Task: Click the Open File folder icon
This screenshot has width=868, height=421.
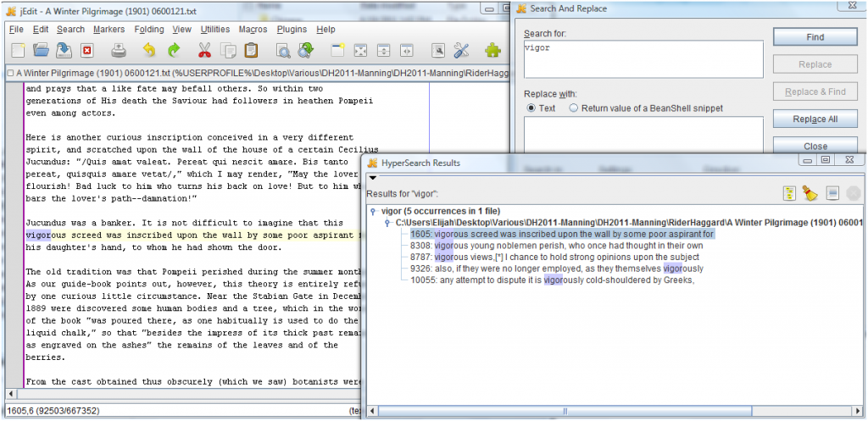Action: coord(41,51)
